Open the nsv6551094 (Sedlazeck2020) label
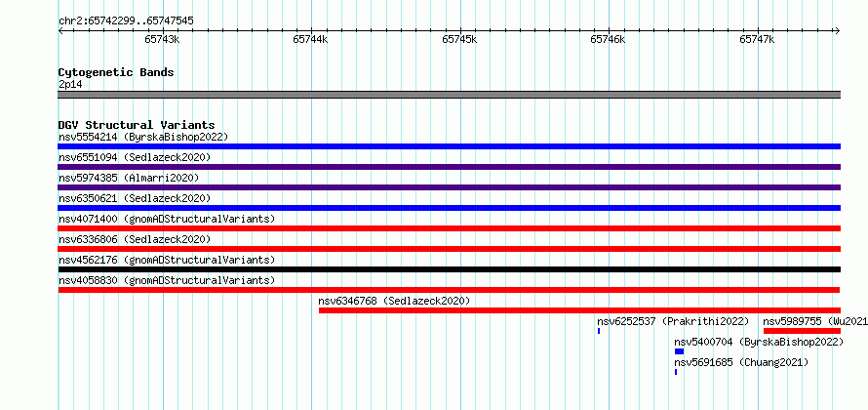Viewport: 868px width, 410px height. point(135,157)
